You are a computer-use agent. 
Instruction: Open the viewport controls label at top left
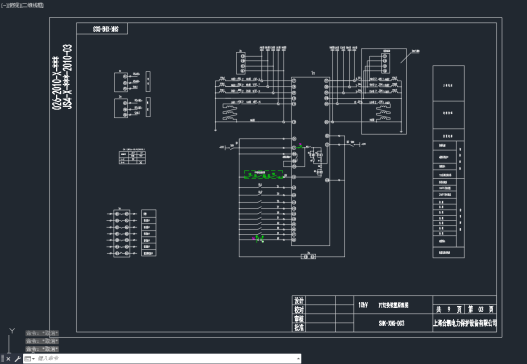click(22, 5)
